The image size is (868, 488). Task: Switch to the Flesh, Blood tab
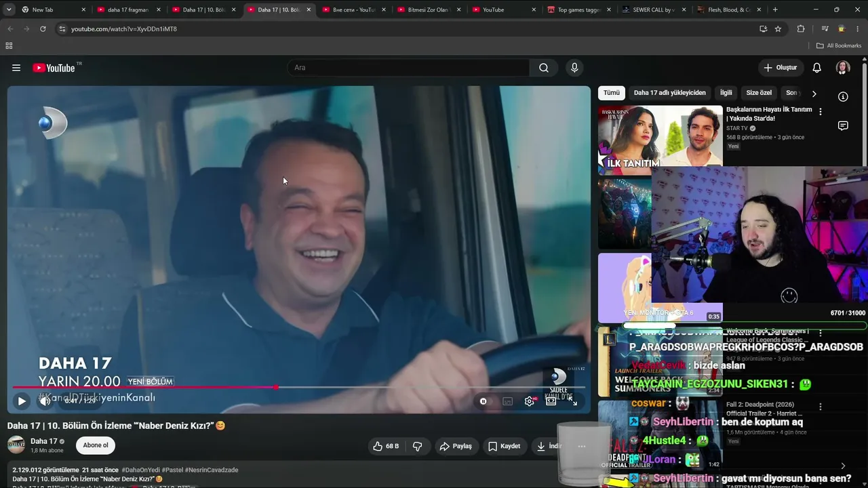pos(728,9)
